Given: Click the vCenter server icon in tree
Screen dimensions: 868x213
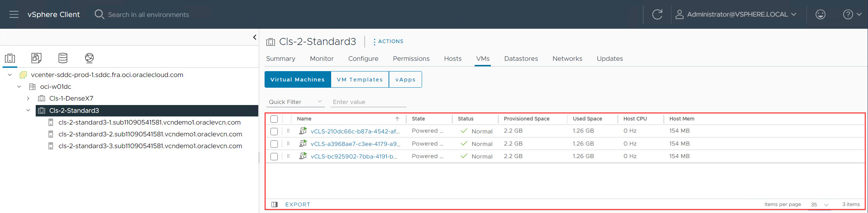Looking at the screenshot, I should pos(23,75).
